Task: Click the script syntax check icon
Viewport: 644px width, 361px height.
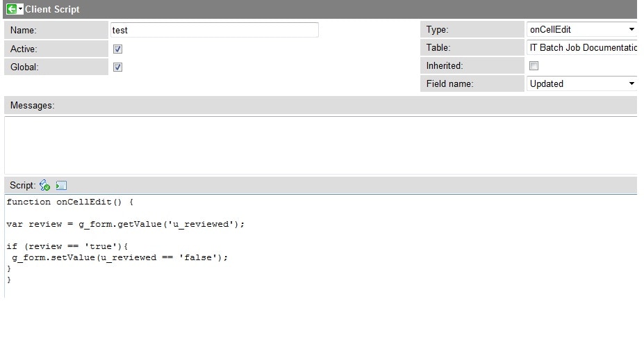Action: pos(44,186)
